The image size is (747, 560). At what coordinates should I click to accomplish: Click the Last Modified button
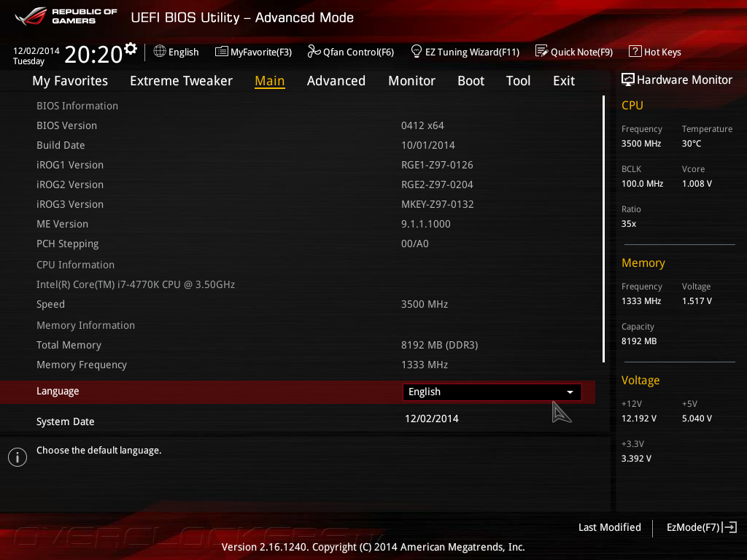coord(609,527)
